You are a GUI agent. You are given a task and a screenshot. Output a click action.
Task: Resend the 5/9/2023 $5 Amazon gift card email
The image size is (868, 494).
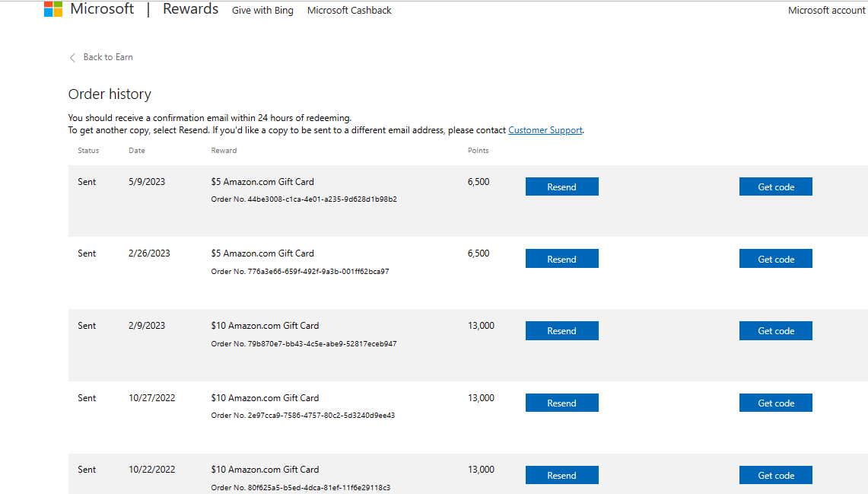click(561, 186)
